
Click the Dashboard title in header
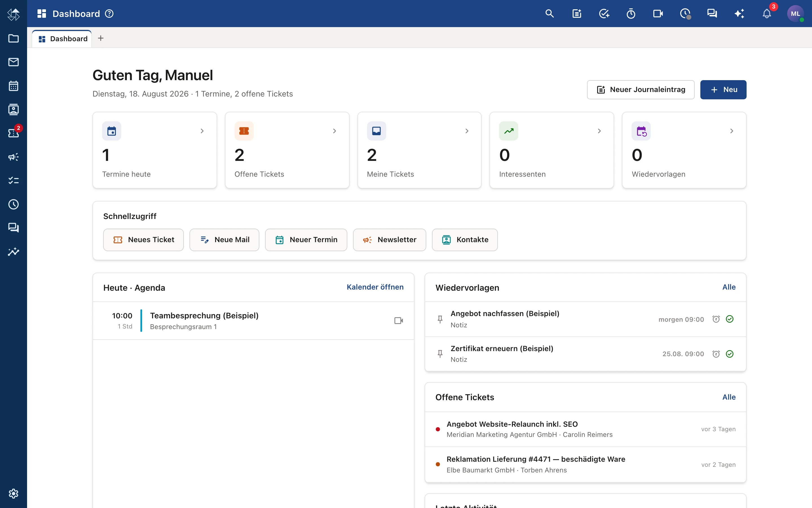tap(76, 14)
